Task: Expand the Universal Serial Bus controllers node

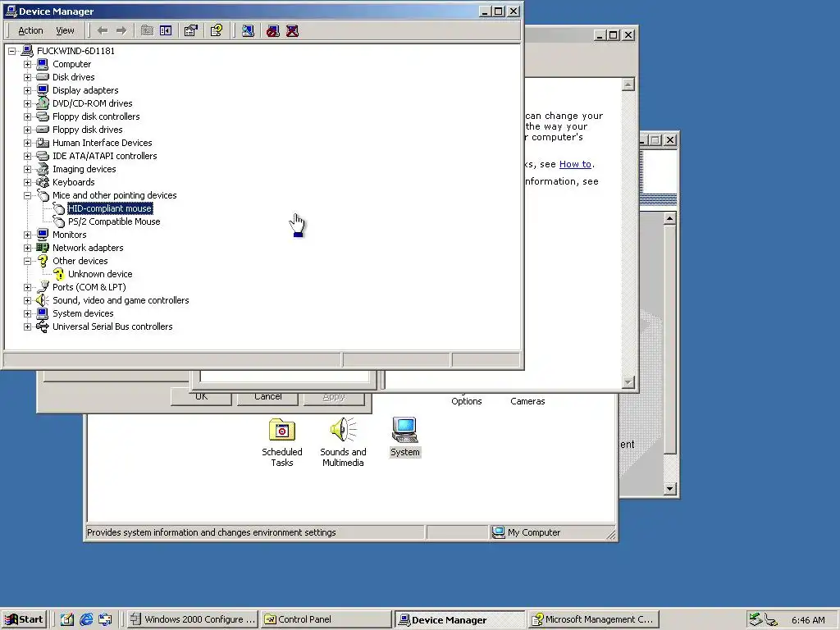Action: coord(27,326)
